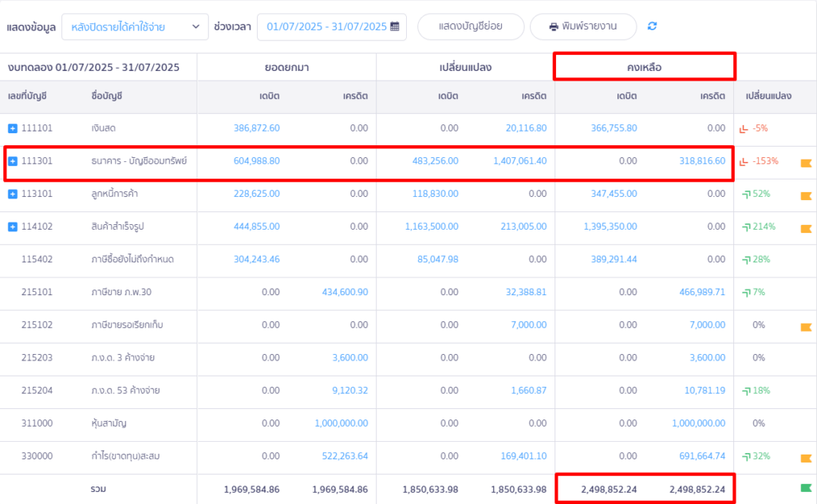Click the orange flag on row 111301
The width and height of the screenshot is (817, 504).
[x=806, y=163]
